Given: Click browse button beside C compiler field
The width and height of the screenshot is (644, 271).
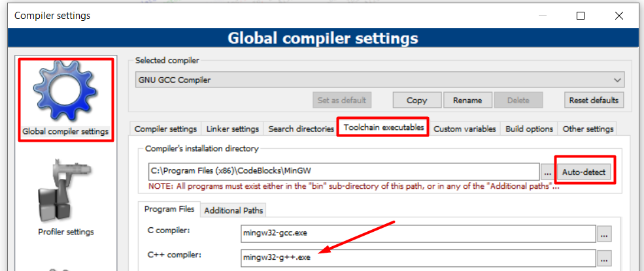Looking at the screenshot, I should pos(604,234).
